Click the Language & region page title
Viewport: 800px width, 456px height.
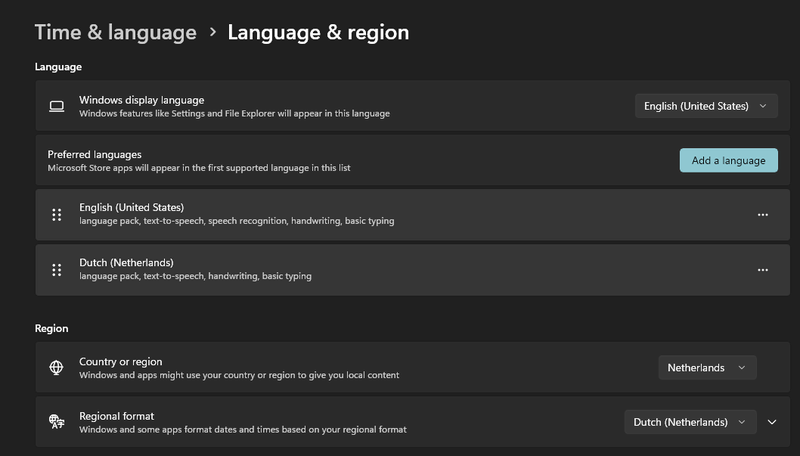coord(318,33)
